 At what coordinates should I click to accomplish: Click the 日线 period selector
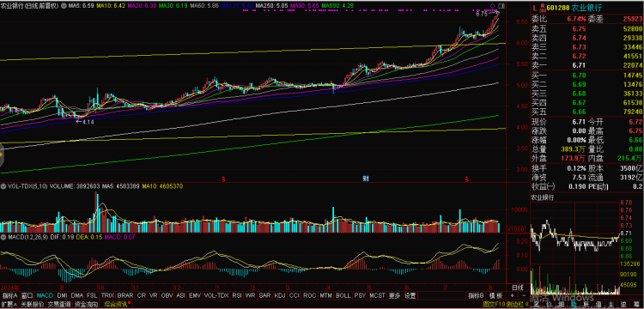(518, 287)
